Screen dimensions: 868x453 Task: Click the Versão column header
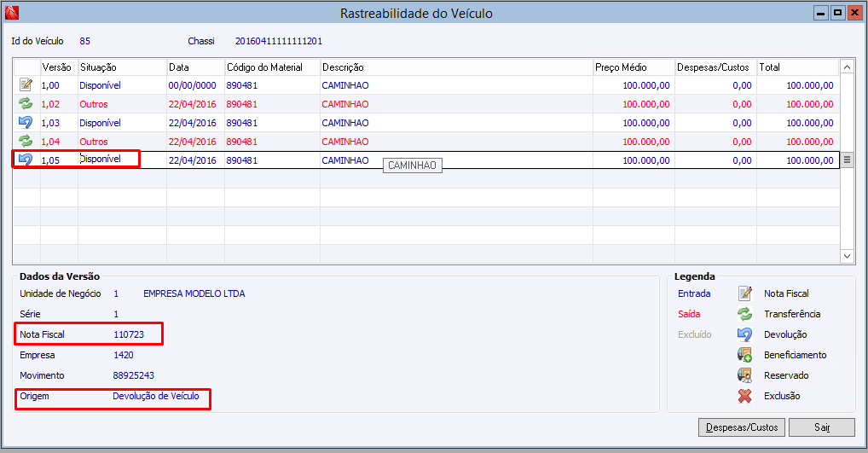(x=59, y=67)
